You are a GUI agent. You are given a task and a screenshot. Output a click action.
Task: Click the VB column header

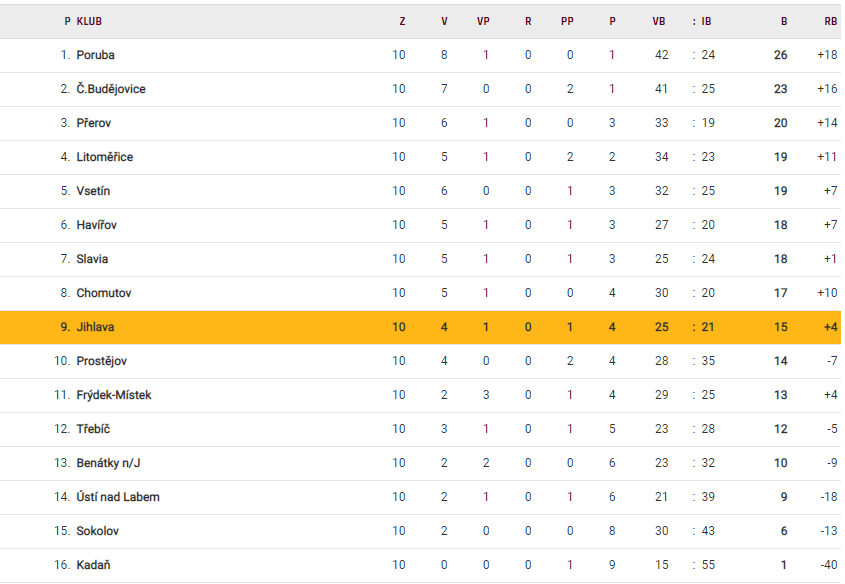(x=658, y=21)
